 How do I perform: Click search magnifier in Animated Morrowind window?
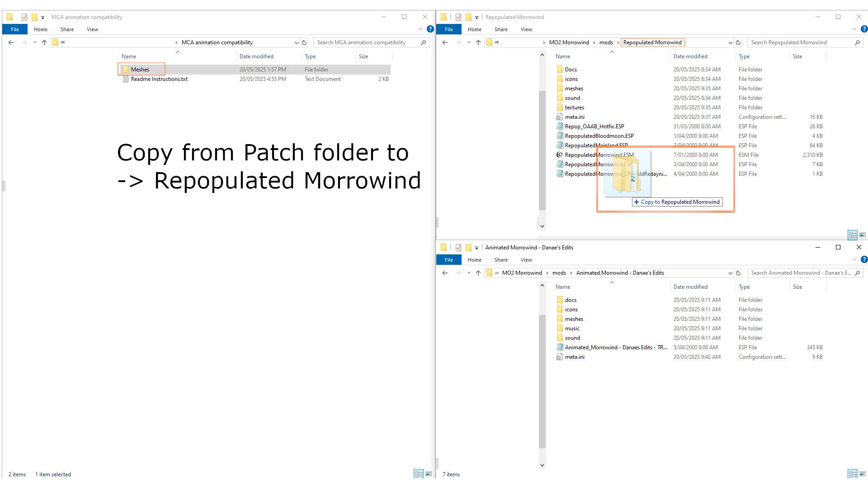[857, 273]
